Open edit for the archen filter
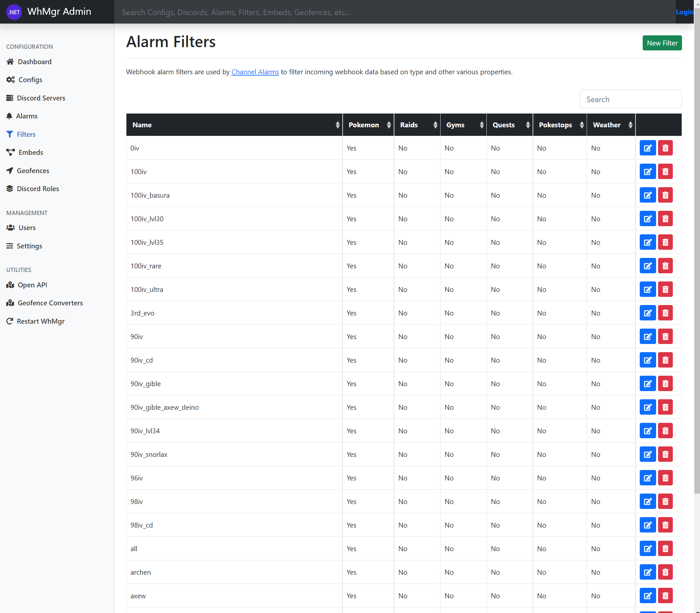This screenshot has height=613, width=700. pyautogui.click(x=647, y=572)
